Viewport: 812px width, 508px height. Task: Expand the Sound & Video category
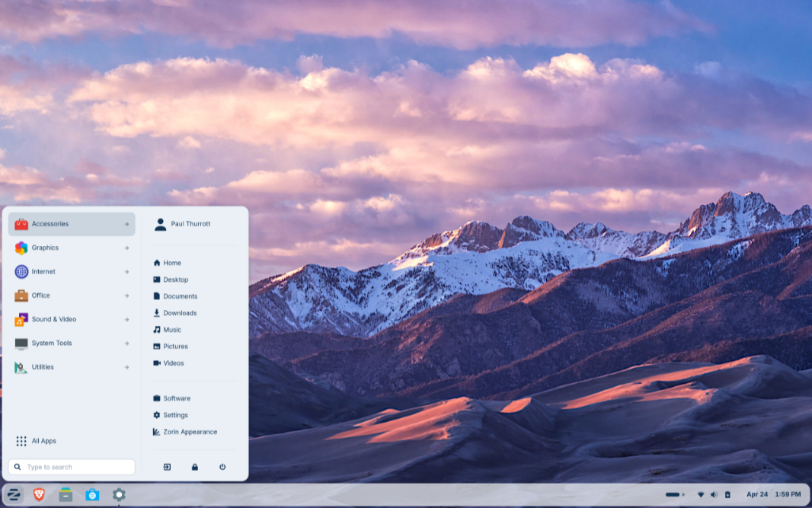[72, 319]
